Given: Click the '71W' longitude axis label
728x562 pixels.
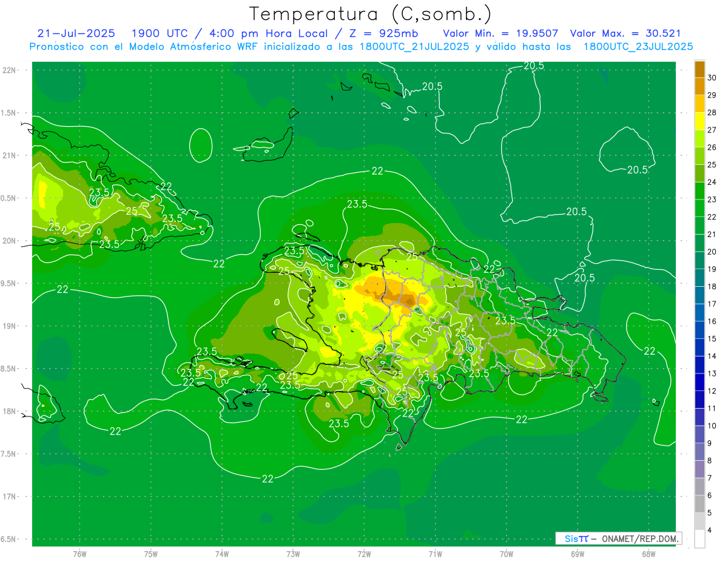Looking at the screenshot, I should click(435, 554).
